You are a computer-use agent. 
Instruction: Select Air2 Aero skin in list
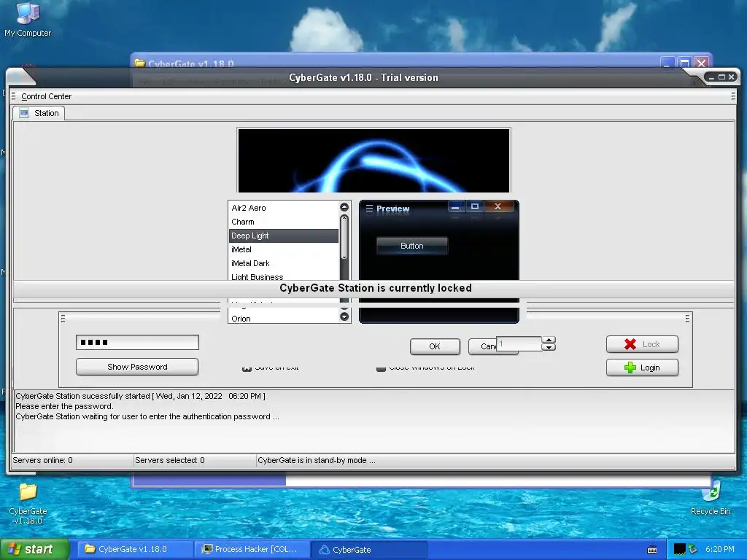click(x=284, y=208)
